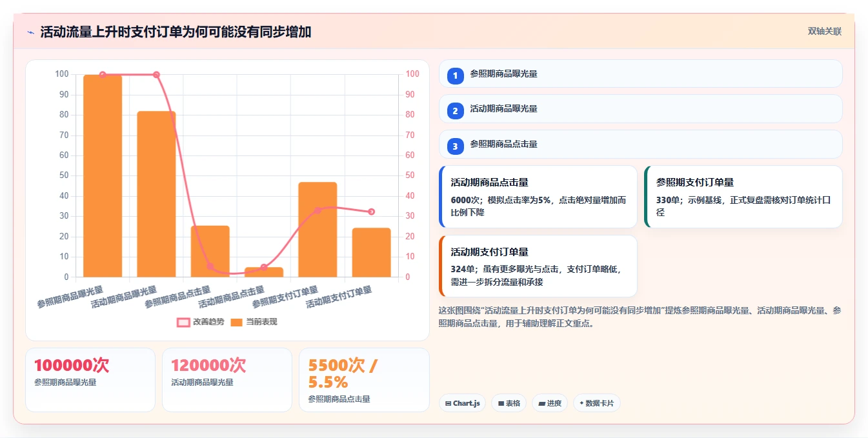Click the 数据卡片 tag chip
The image size is (868, 438).
click(x=597, y=403)
